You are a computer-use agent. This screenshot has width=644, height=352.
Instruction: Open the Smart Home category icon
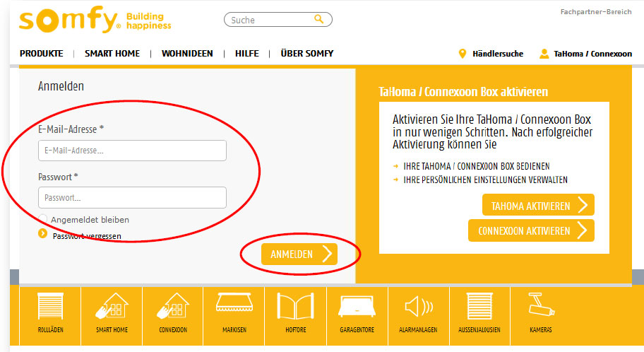[112, 306]
